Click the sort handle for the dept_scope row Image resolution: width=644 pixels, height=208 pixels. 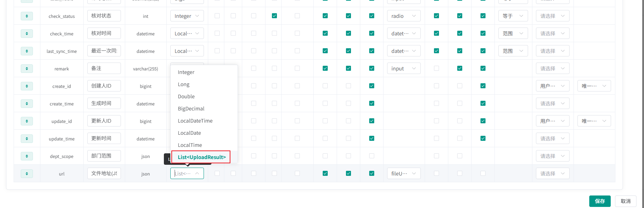click(27, 156)
